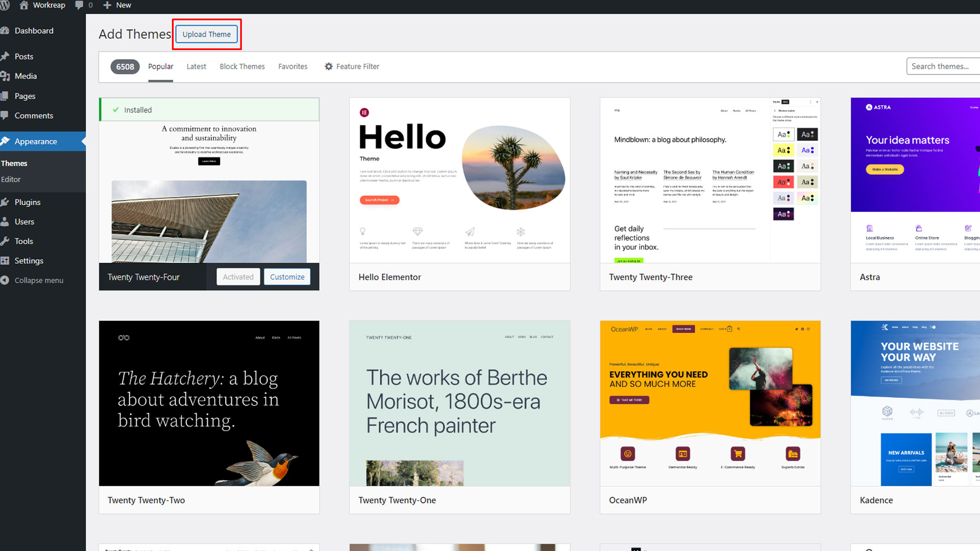Open the Editor submenu item
The width and height of the screenshot is (980, 551).
pos(11,180)
